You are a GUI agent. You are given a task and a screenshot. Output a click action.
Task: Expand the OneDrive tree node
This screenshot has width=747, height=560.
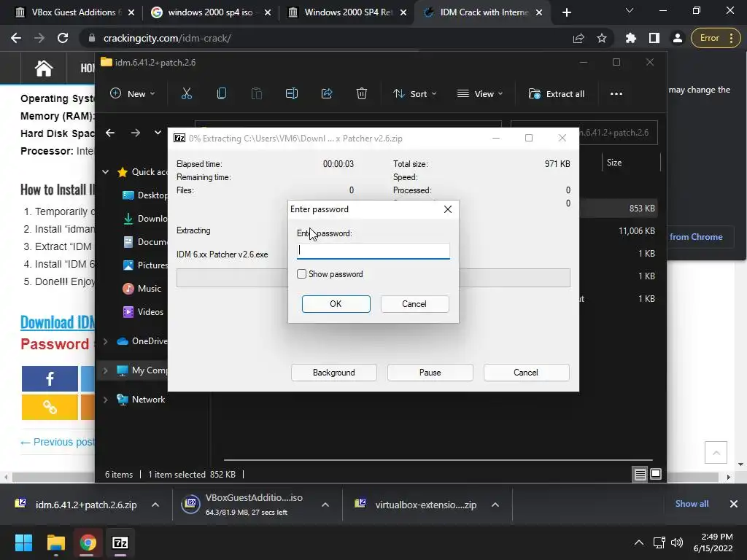[x=106, y=341]
